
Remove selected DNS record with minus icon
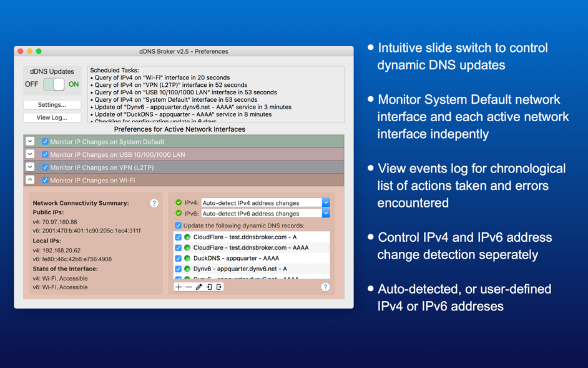pyautogui.click(x=189, y=287)
